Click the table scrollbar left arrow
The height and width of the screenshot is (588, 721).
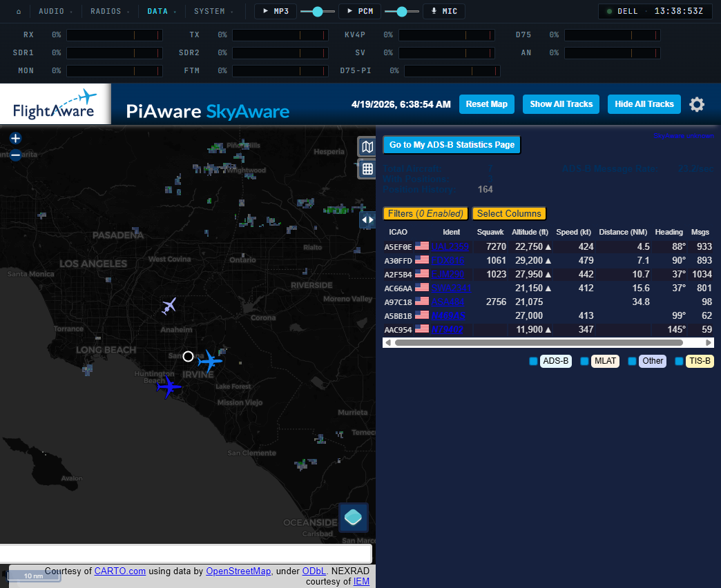click(388, 343)
